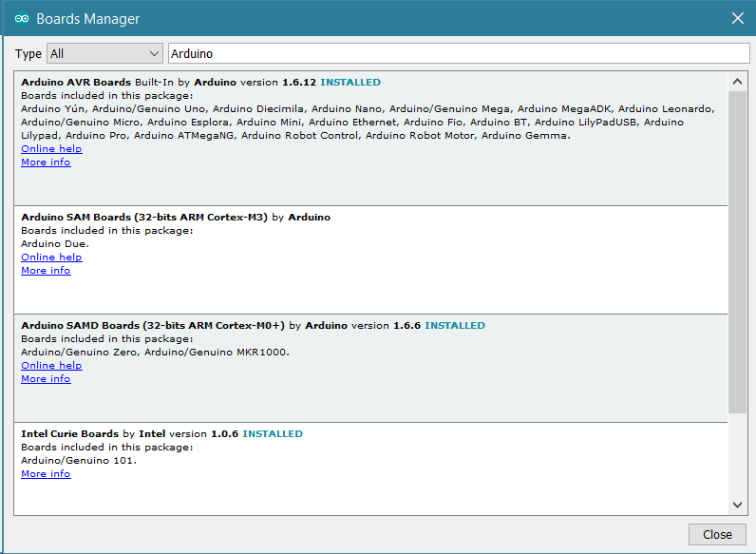The image size is (756, 554).
Task: Click the Arduino logo in the title bar
Action: pyautogui.click(x=21, y=18)
